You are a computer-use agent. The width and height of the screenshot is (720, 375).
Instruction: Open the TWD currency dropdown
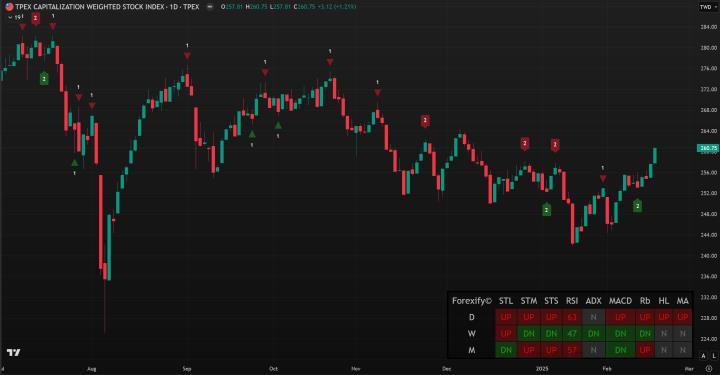point(708,7)
